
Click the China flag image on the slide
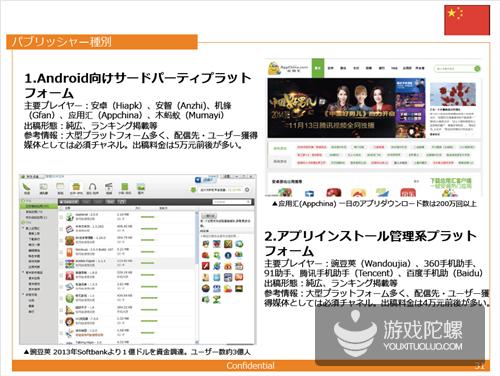[x=467, y=20]
